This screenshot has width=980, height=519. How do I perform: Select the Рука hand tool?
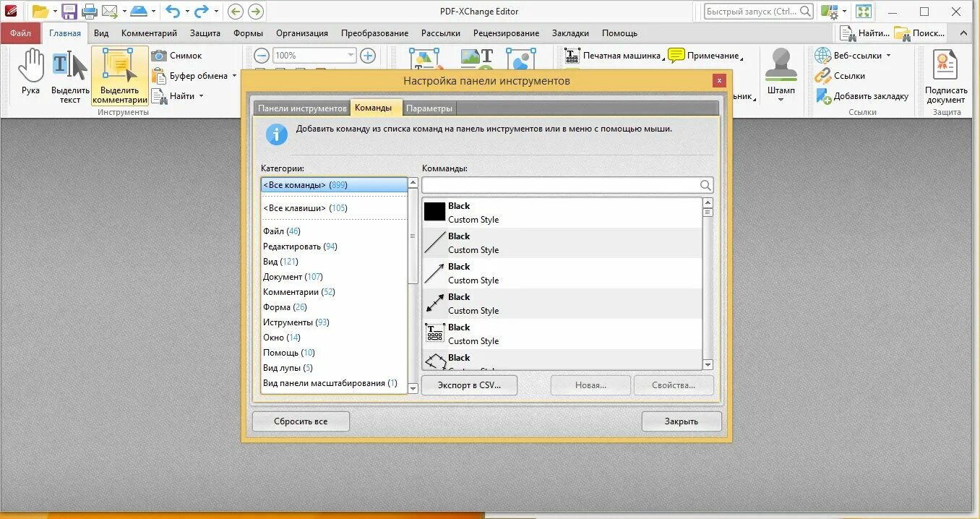coord(30,73)
